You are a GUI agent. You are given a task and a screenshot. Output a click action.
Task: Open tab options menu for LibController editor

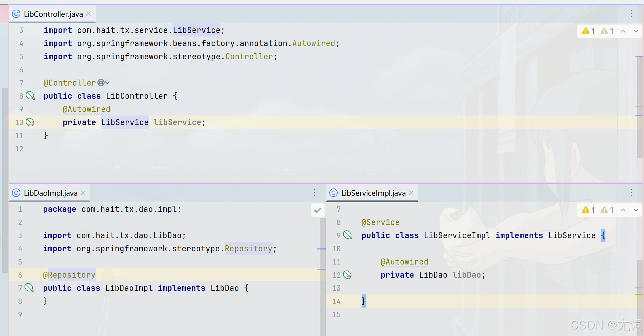(x=631, y=14)
